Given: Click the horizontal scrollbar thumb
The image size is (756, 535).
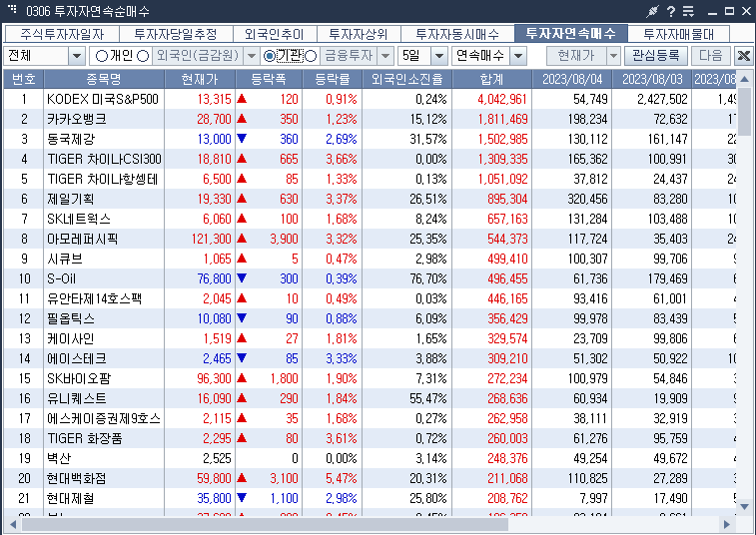Looking at the screenshot, I should coord(265,524).
